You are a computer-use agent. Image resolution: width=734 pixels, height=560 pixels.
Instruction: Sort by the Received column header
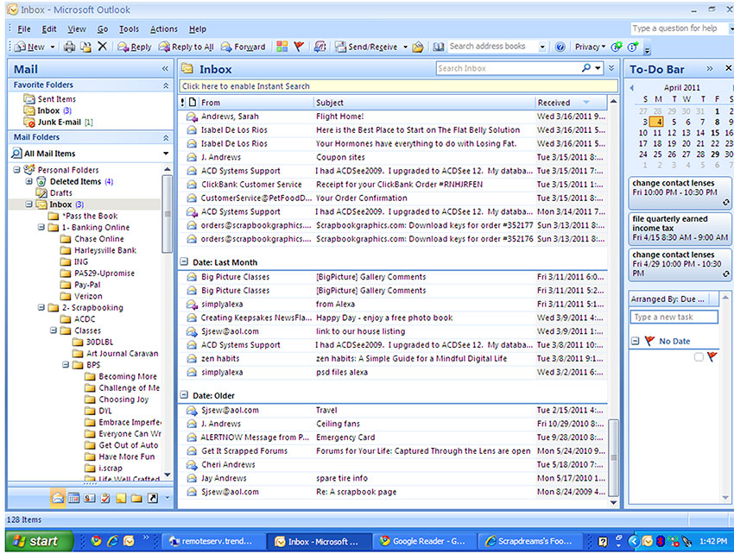(x=571, y=102)
